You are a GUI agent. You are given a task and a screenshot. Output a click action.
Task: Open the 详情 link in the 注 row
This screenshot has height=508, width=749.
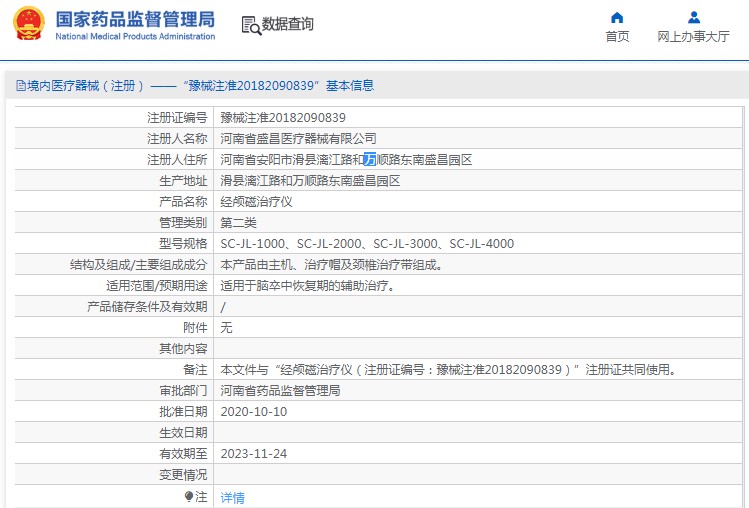click(x=232, y=497)
